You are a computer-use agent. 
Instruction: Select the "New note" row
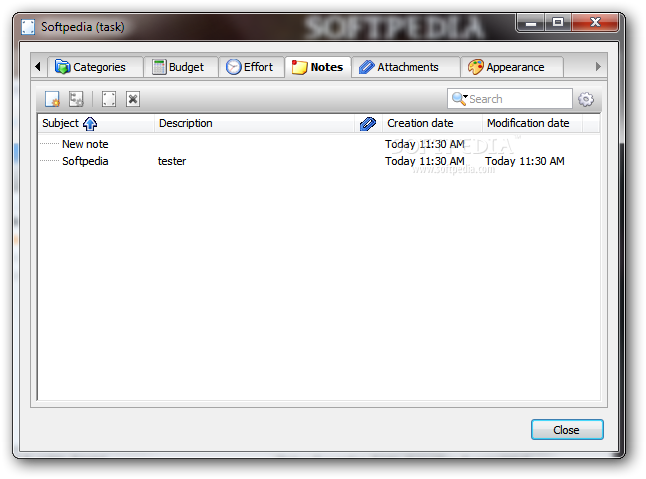tap(318, 144)
